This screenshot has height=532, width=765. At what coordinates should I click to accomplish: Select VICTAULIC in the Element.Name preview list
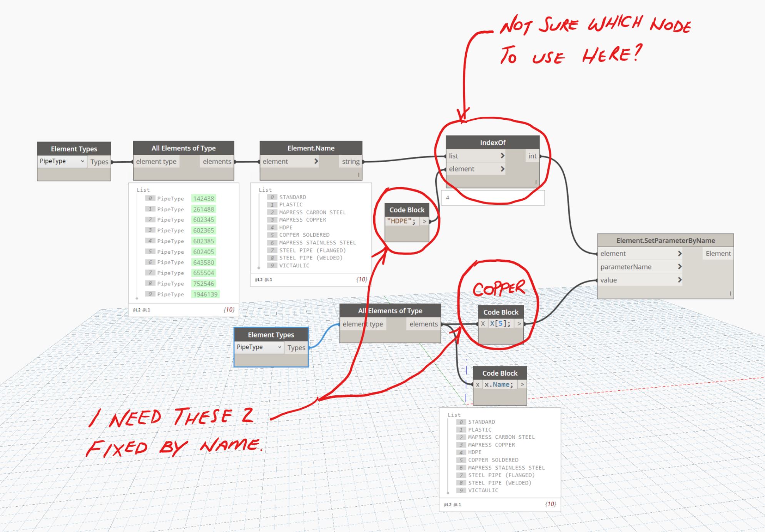294,266
